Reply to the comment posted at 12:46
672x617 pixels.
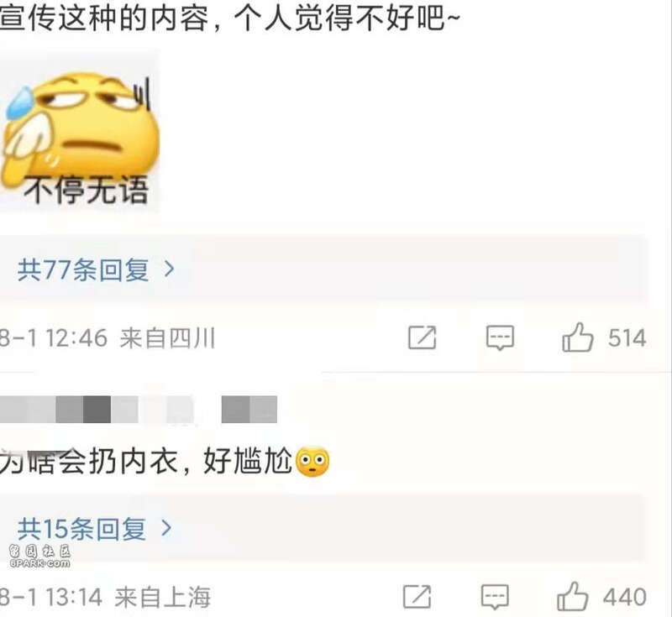click(500, 337)
